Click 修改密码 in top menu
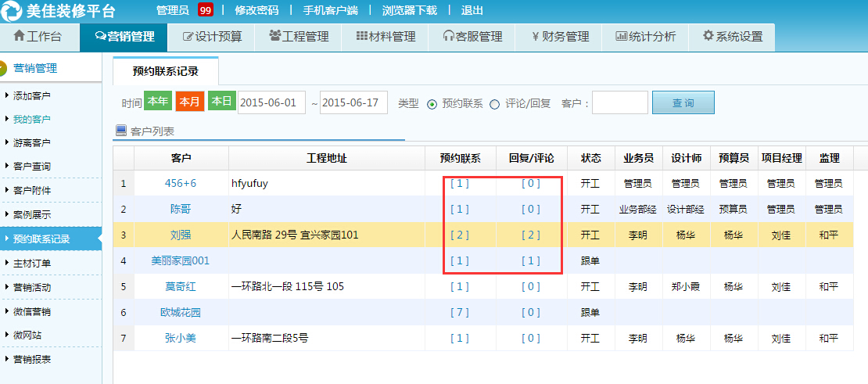This screenshot has width=868, height=384. point(256,10)
